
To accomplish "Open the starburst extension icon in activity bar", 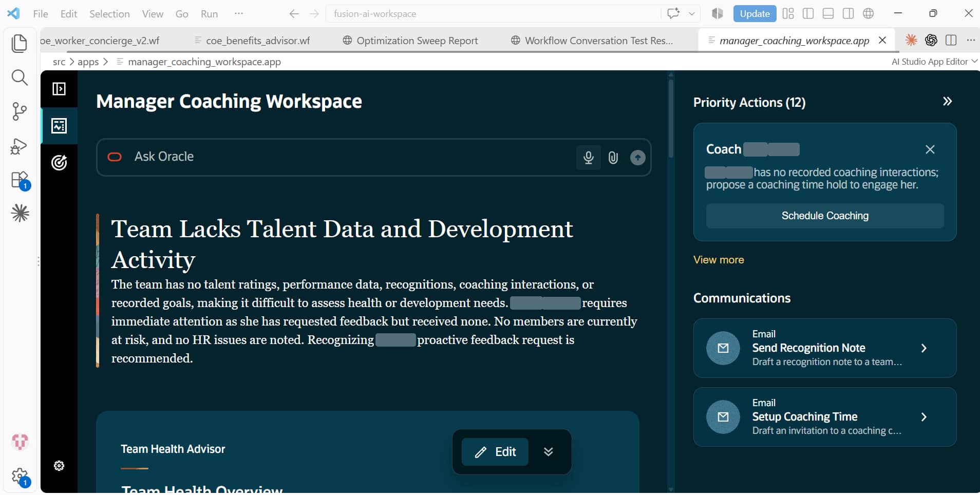I will coord(20,213).
